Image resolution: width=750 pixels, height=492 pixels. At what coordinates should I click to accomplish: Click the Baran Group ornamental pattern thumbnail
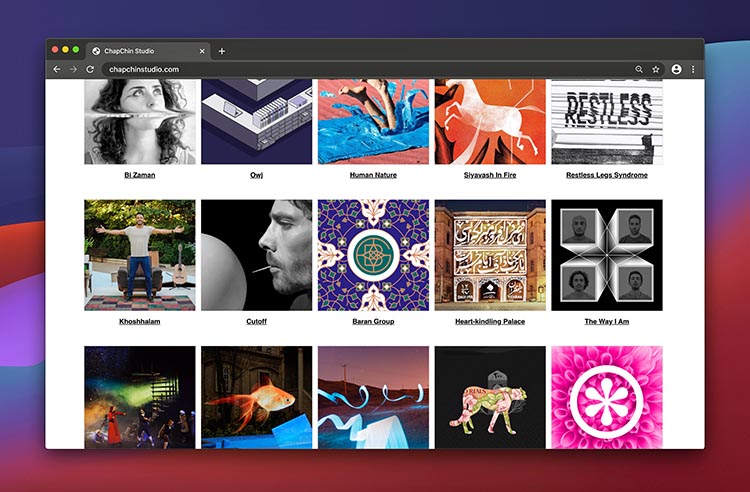point(373,255)
